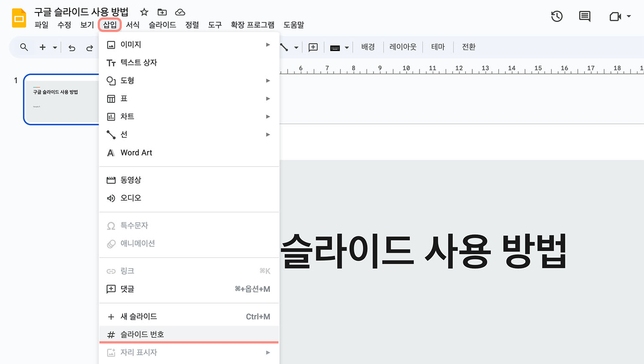Viewport: 644px width, 364px height.
Task: Click the slide title text 슬라이드 사용 방법
Action: [x=423, y=252]
